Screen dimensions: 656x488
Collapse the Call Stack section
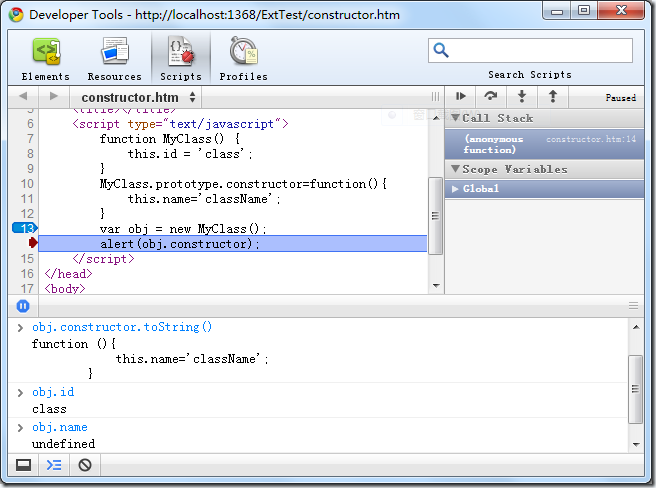point(456,118)
